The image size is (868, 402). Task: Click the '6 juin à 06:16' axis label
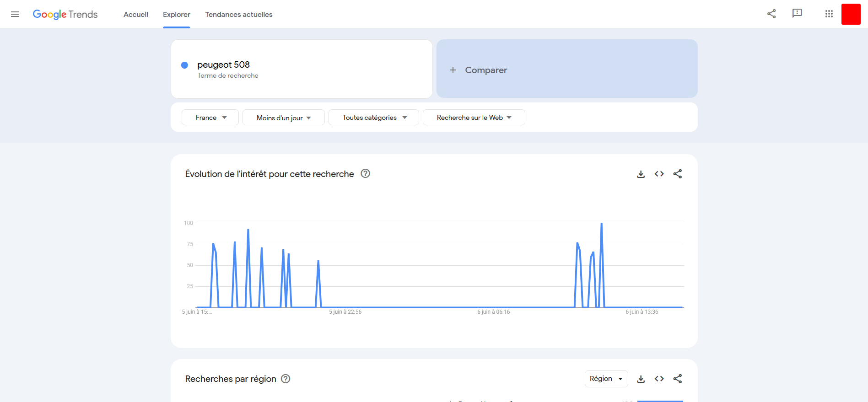(x=494, y=312)
